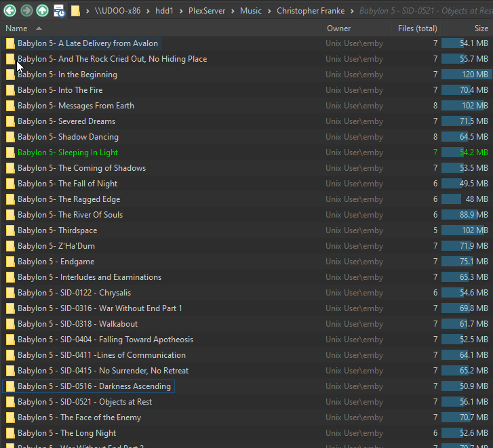
Task: Select "Babylon 5 - SID-0521 - Objects at Rest" row
Action: [x=247, y=402]
